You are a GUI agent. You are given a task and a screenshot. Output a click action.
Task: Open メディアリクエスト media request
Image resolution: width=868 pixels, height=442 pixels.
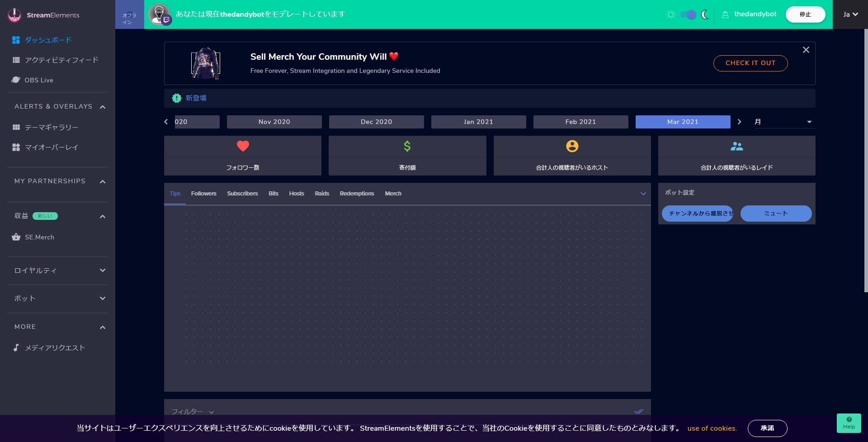pyautogui.click(x=55, y=347)
